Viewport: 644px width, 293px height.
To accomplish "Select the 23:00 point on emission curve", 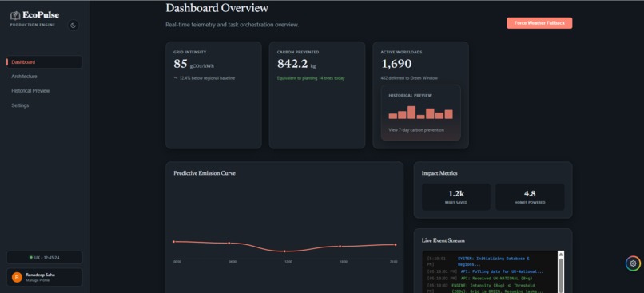I will 396,244.
